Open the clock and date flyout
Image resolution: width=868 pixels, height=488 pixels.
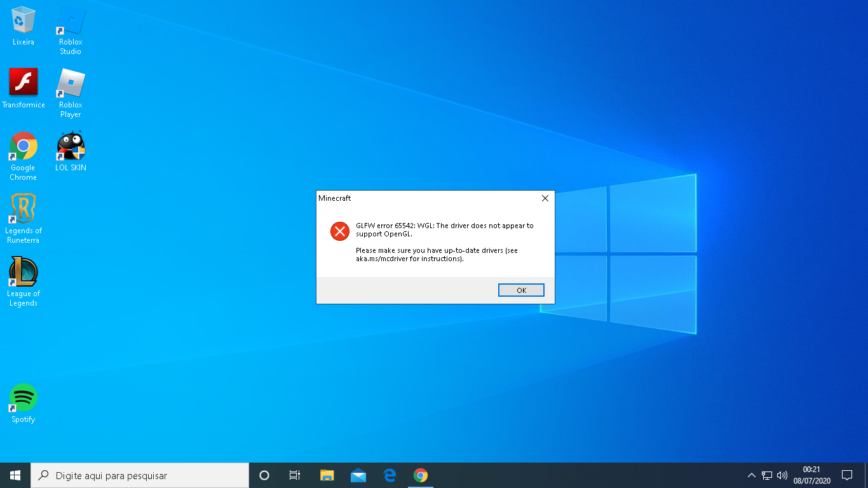pyautogui.click(x=811, y=475)
